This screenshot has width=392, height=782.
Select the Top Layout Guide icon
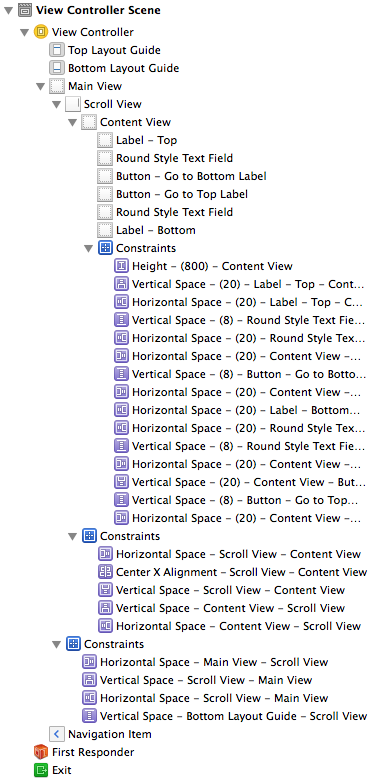57,50
